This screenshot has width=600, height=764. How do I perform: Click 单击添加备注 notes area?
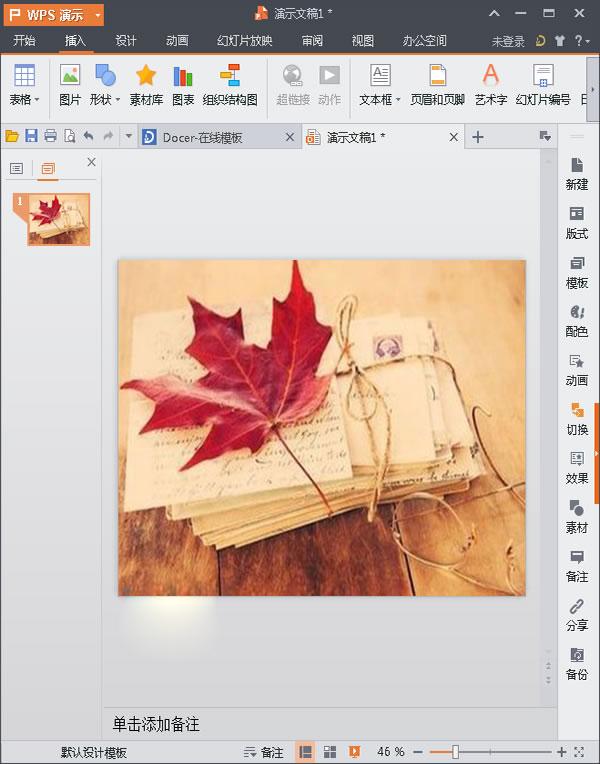(156, 724)
